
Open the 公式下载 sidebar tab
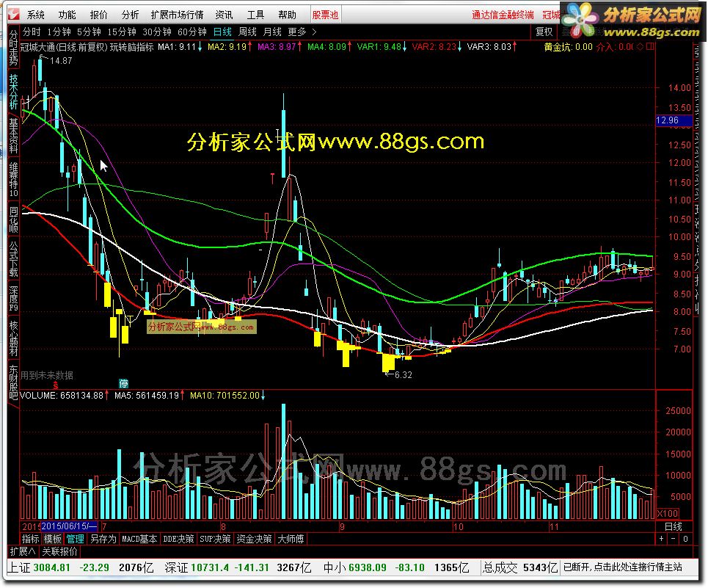(13, 259)
